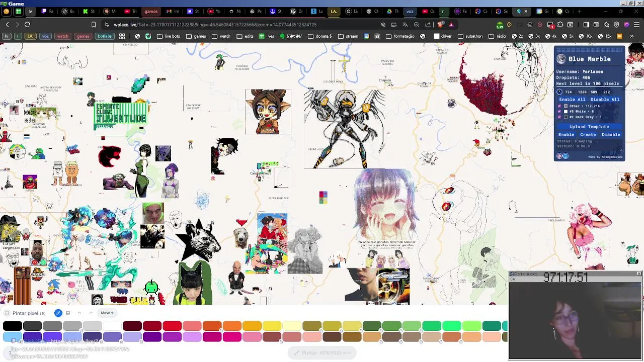This screenshot has height=362, width=644.
Task: Click the browser address bar URL
Action: coord(215,24)
